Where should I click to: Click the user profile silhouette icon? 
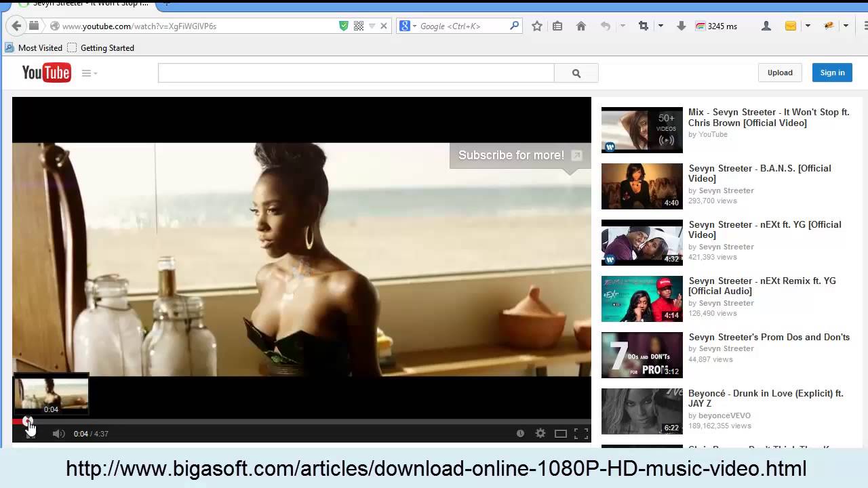pyautogui.click(x=766, y=26)
